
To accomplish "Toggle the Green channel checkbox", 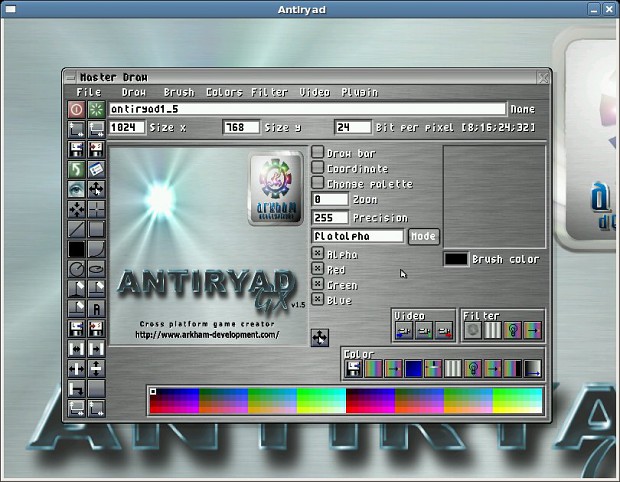I will click(x=318, y=284).
